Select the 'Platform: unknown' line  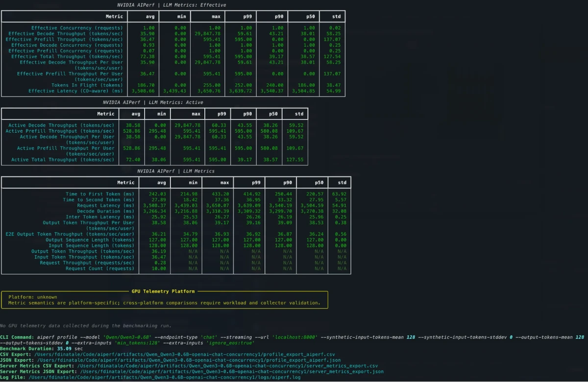[33, 297]
